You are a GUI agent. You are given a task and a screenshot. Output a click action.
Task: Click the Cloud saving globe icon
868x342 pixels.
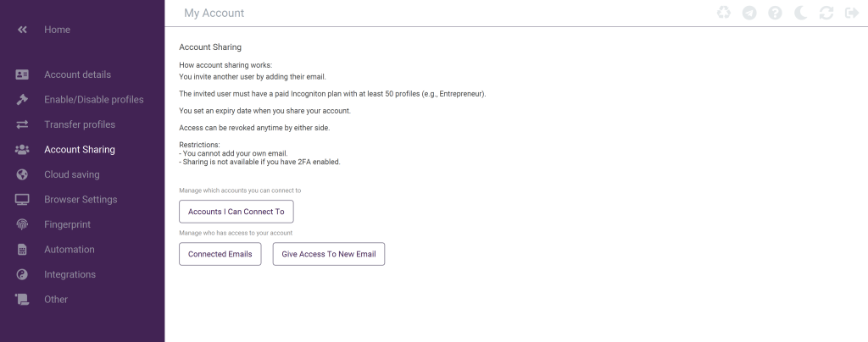coord(23,174)
